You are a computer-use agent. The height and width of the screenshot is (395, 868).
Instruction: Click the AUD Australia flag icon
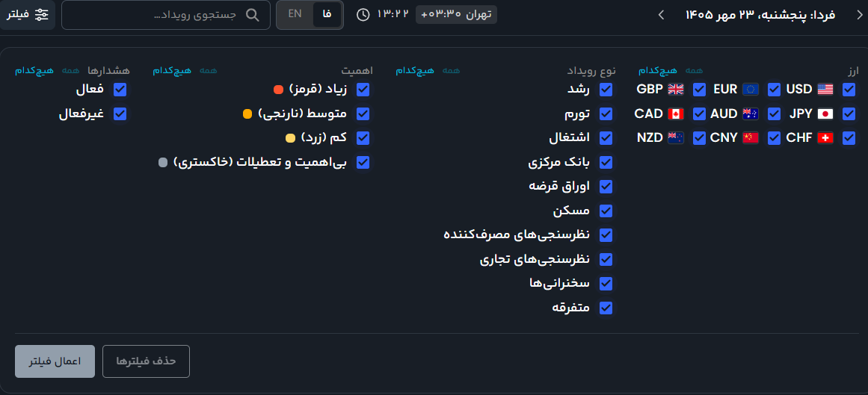pos(751,113)
